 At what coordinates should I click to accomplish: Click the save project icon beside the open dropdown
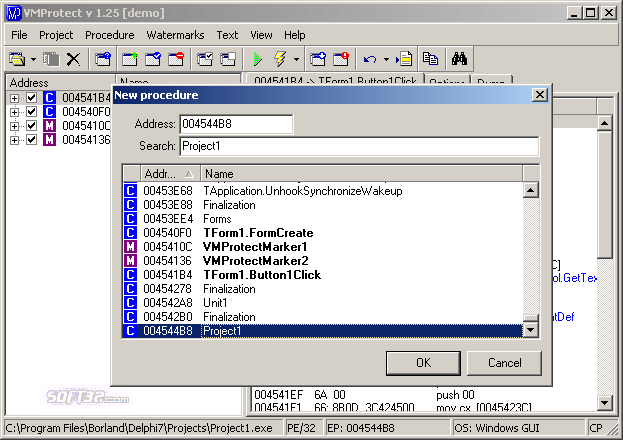51,60
